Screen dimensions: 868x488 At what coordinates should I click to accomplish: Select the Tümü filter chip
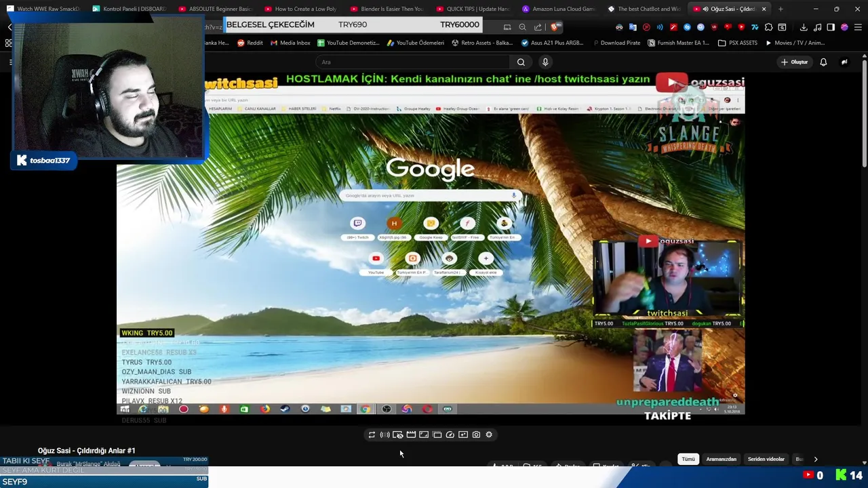688,459
